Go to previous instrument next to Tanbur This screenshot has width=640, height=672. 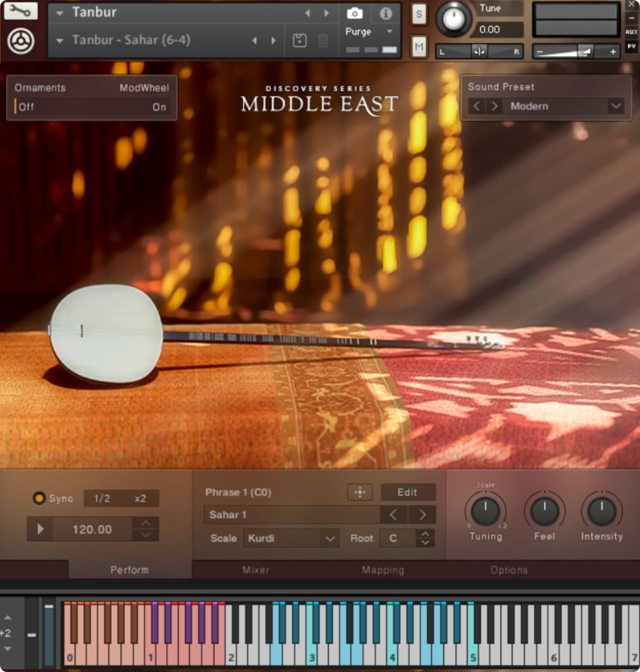click(x=308, y=13)
